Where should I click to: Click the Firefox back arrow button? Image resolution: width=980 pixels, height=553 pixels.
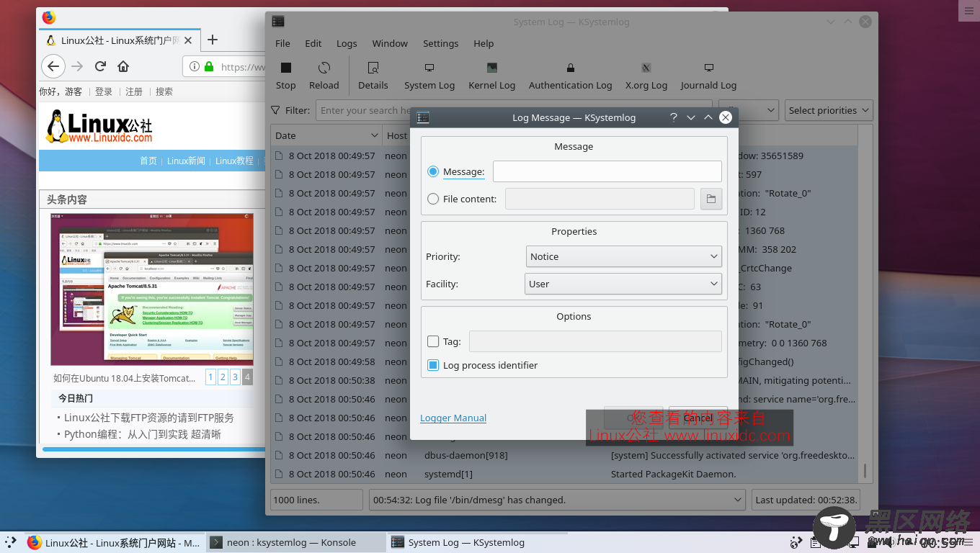pos(53,66)
